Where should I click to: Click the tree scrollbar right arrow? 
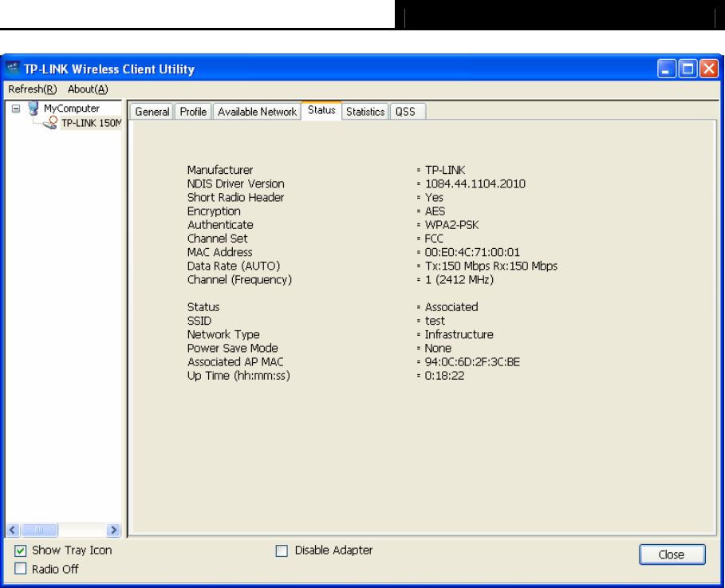tap(113, 530)
